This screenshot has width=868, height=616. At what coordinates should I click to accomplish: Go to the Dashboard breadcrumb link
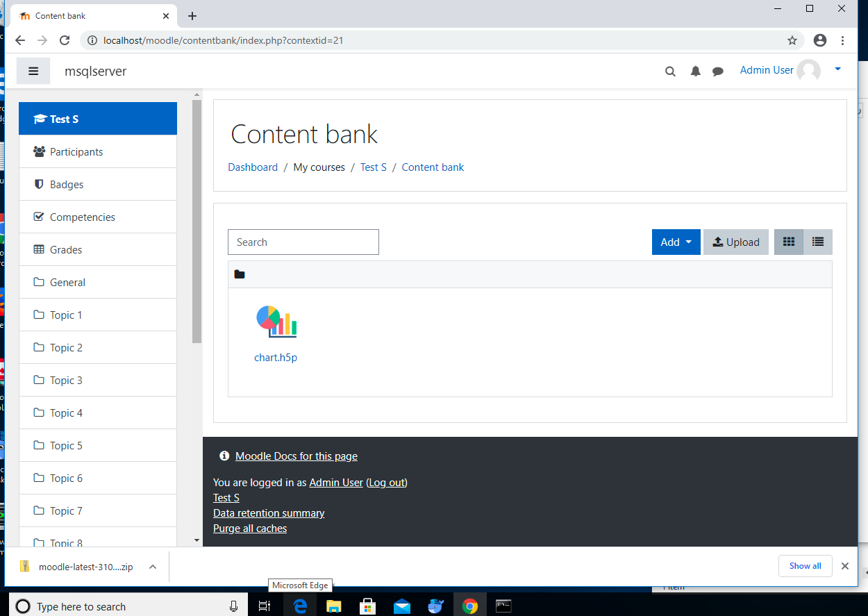(253, 167)
